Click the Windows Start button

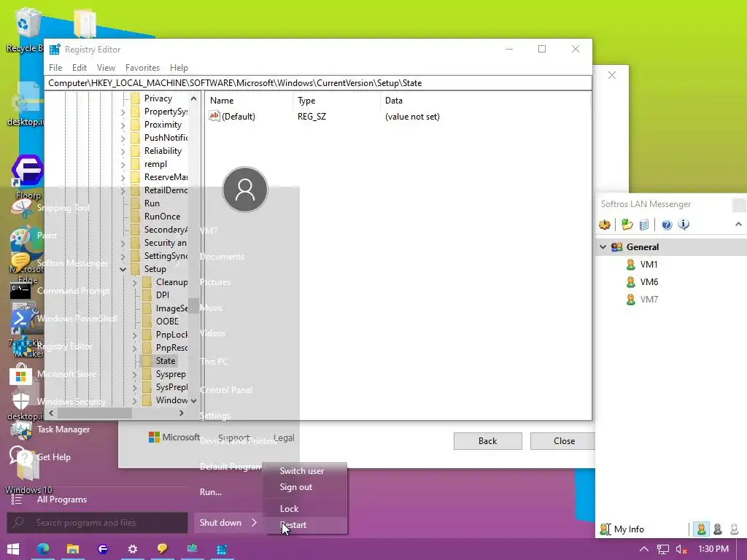pyautogui.click(x=13, y=549)
